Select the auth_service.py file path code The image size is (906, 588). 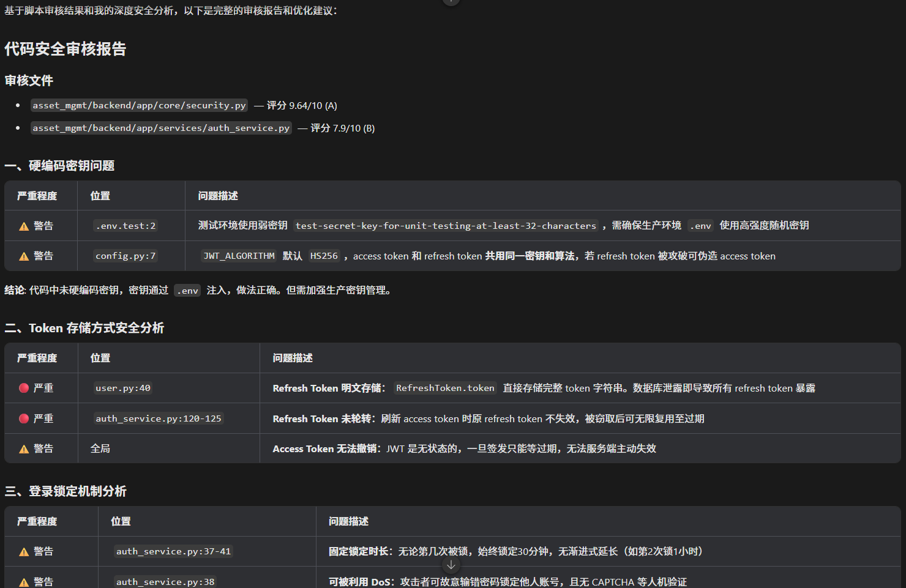pos(162,128)
